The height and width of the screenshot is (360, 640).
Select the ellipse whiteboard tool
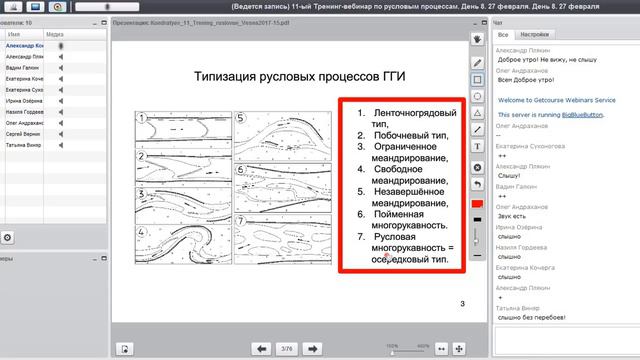(477, 96)
